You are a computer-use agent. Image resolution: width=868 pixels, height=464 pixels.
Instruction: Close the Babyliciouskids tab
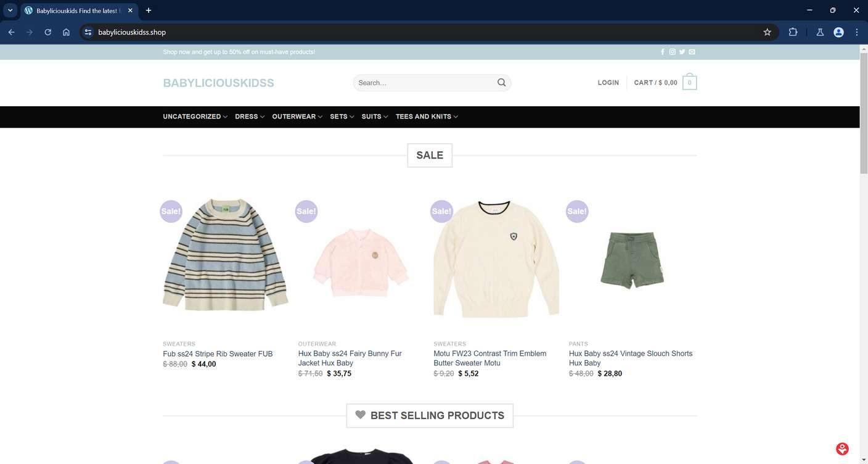(x=130, y=10)
